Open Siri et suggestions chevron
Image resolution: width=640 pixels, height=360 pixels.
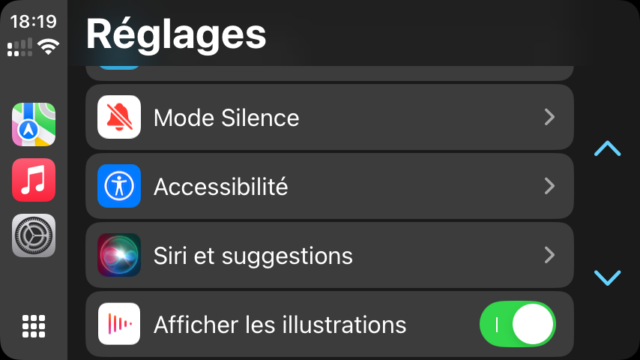(x=550, y=255)
